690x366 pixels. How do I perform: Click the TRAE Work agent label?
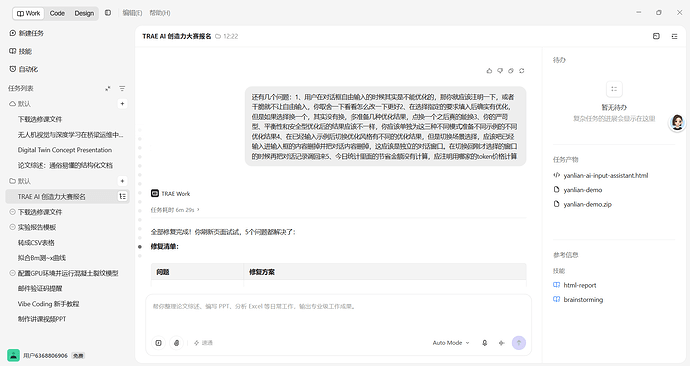[x=171, y=194]
